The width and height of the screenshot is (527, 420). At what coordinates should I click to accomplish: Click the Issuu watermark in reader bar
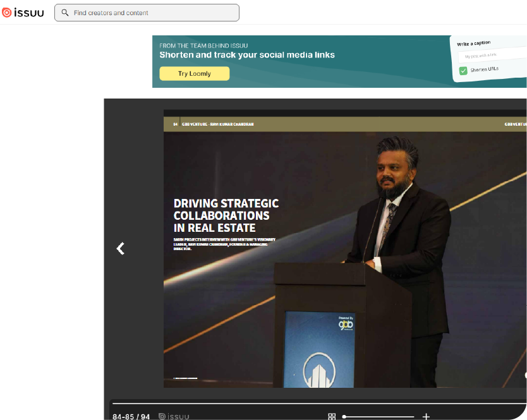tap(174, 416)
